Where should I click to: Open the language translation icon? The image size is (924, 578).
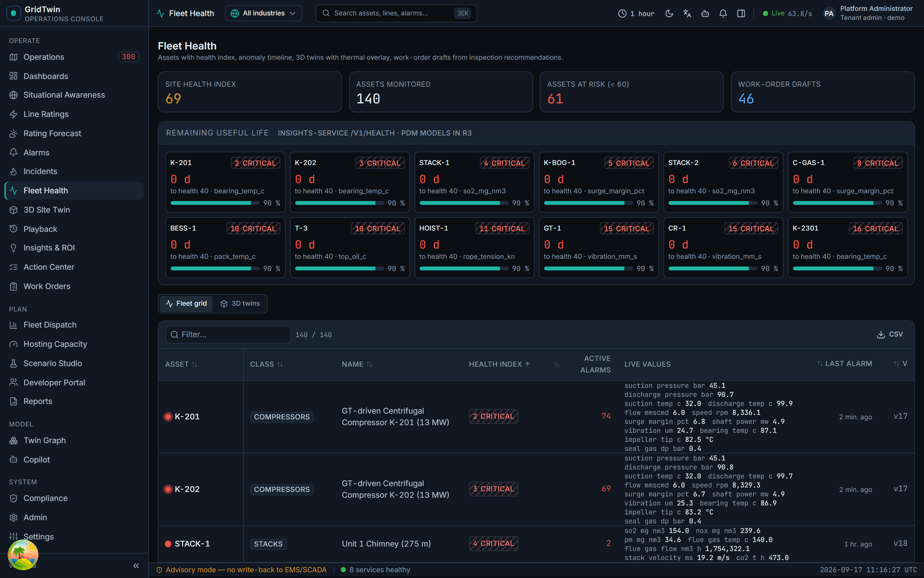687,13
